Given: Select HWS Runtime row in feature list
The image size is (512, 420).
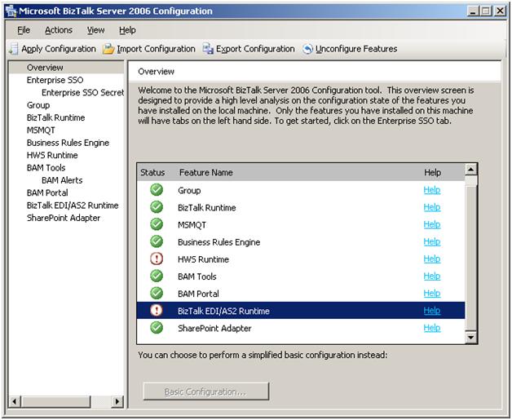Looking at the screenshot, I should tap(301, 259).
